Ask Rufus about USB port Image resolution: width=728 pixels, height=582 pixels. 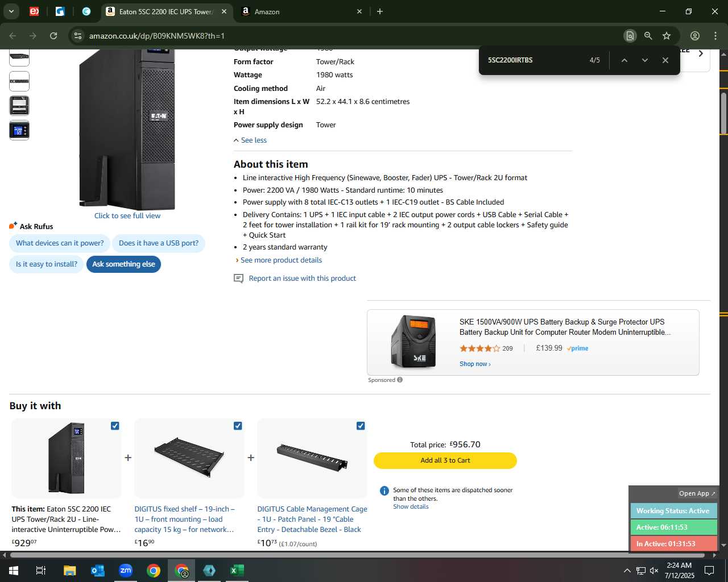[x=159, y=243]
